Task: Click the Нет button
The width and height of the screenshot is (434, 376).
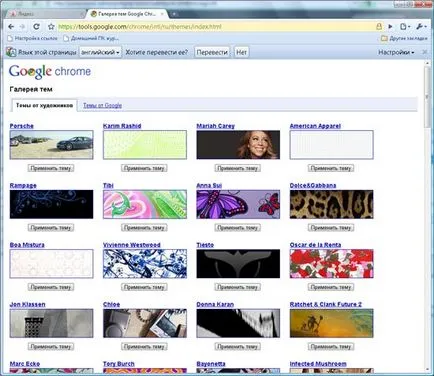Action: coord(241,52)
